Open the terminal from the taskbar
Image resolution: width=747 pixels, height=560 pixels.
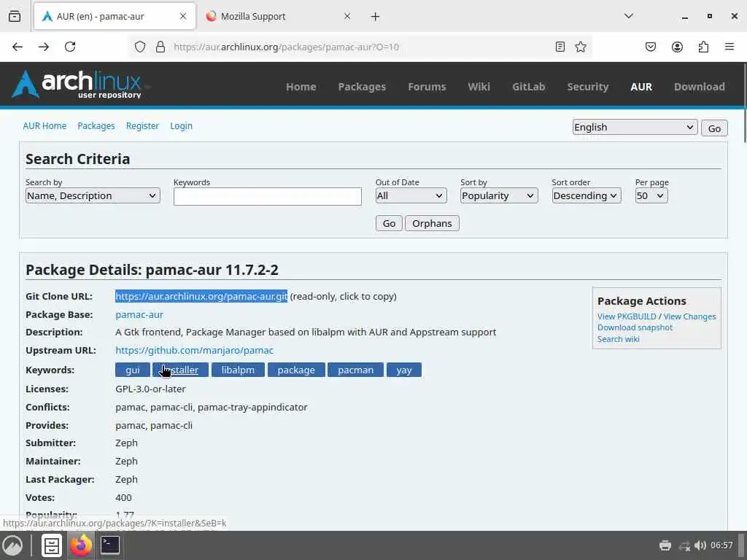(110, 545)
